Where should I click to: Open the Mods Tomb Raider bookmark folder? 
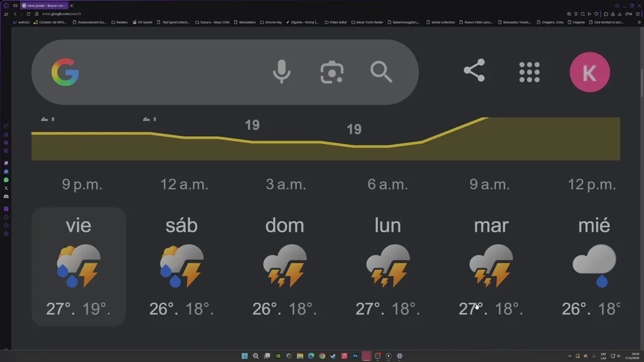click(x=367, y=22)
